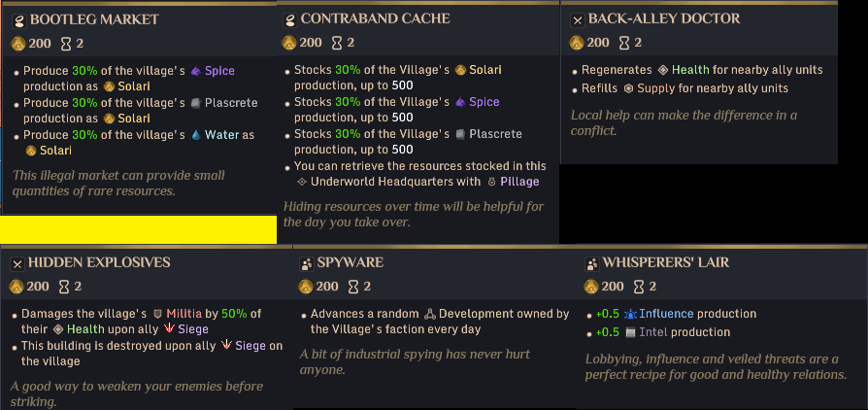868x410 pixels.
Task: Click the Back-Alley Doctor crossed swords icon
Action: [578, 19]
